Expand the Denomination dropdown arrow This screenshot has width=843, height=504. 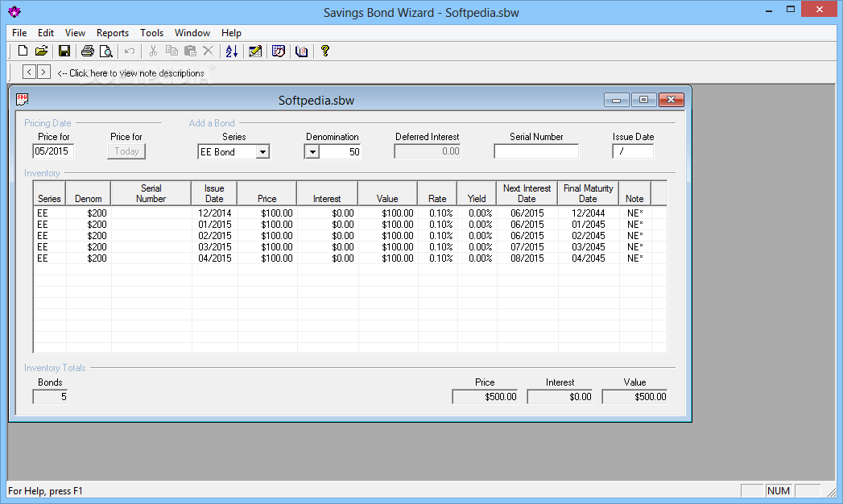(312, 152)
